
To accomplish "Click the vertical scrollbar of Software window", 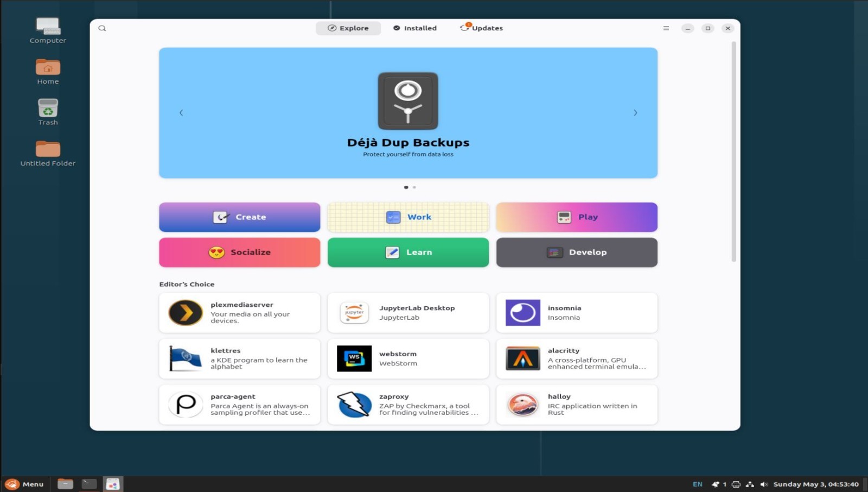I will [x=734, y=152].
